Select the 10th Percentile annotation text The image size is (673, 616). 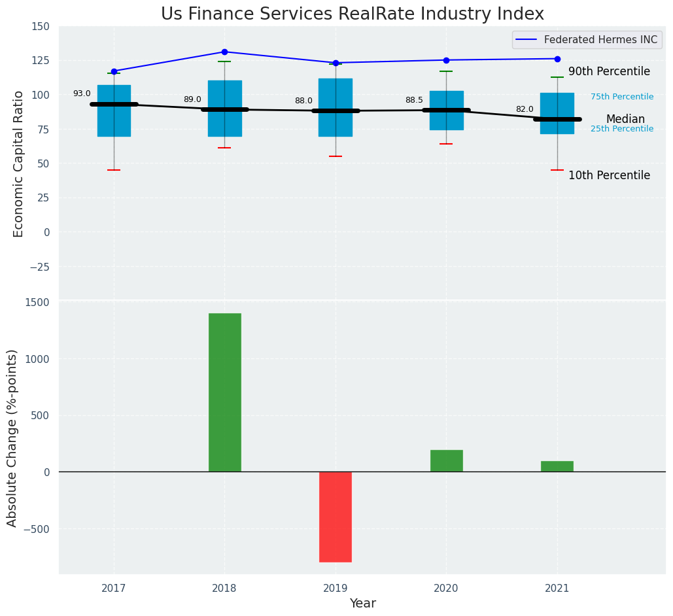tap(609, 176)
